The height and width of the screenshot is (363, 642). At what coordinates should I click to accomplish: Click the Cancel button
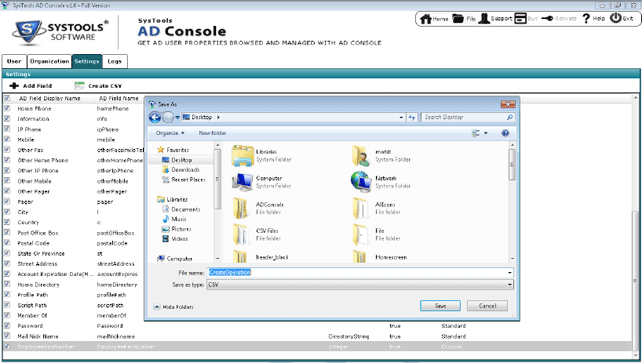487,306
